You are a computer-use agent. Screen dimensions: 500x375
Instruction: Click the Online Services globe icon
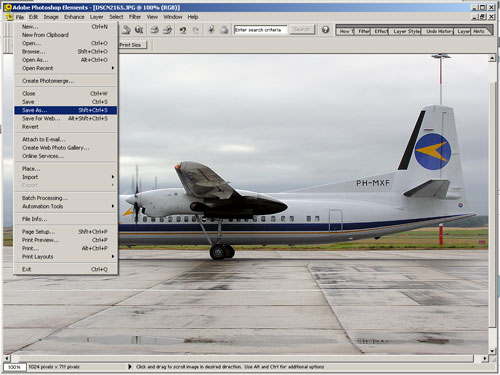point(139,30)
